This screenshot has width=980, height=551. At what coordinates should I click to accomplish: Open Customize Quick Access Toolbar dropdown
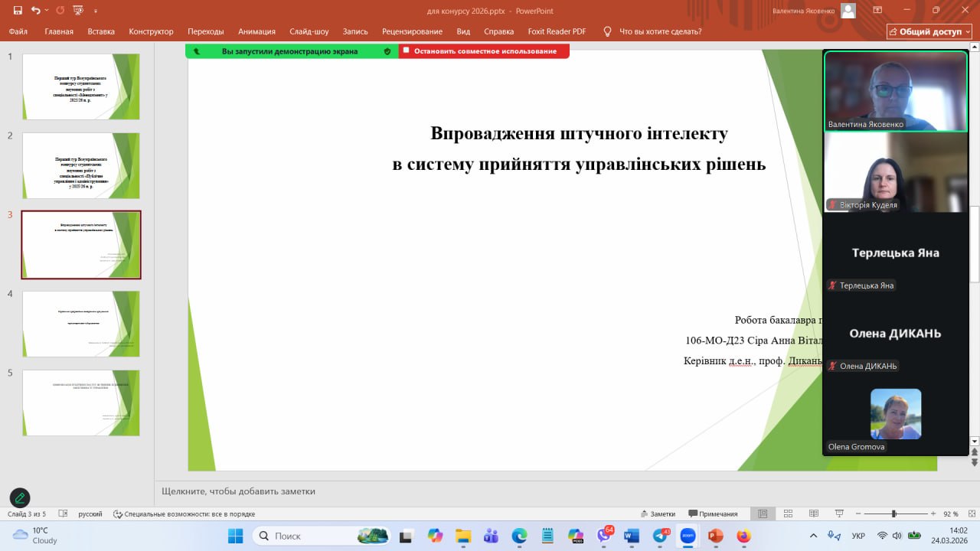coord(95,11)
